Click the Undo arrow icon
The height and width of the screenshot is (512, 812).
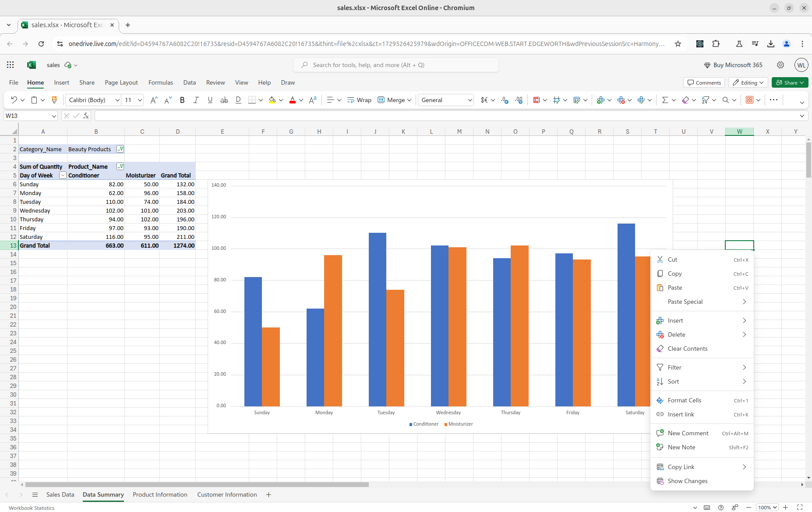[x=14, y=100]
